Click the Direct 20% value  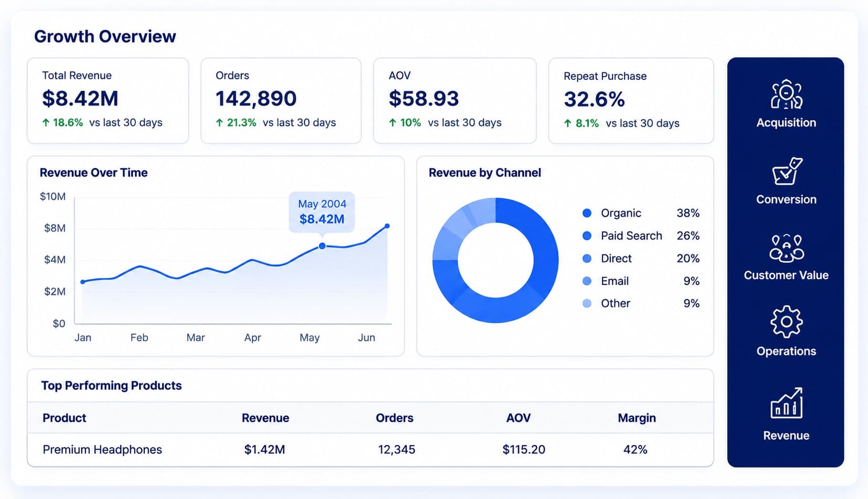(688, 258)
